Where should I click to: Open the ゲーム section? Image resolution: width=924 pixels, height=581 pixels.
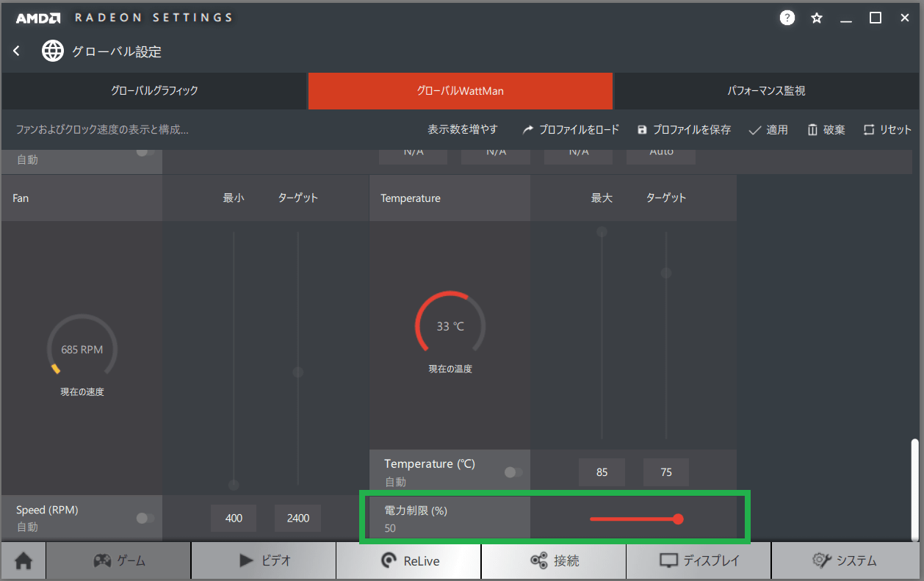coord(118,561)
